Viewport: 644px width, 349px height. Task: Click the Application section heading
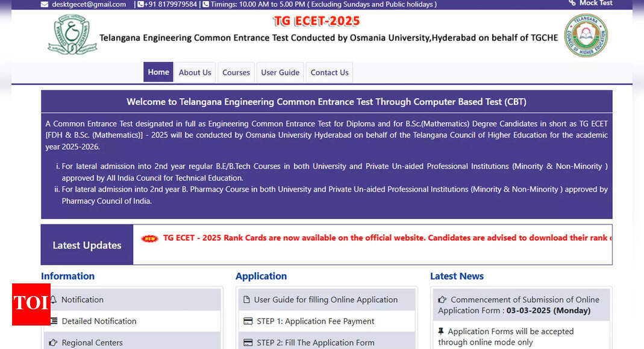(261, 276)
